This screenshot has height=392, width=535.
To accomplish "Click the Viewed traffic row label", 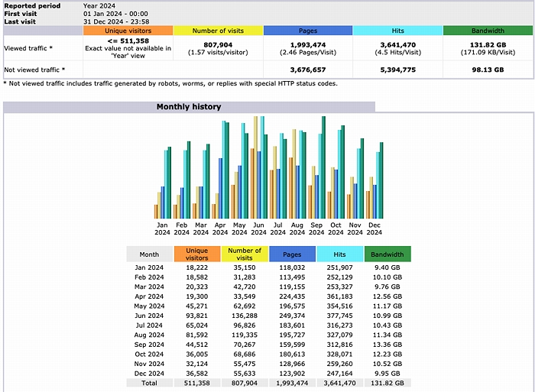I will coord(29,47).
